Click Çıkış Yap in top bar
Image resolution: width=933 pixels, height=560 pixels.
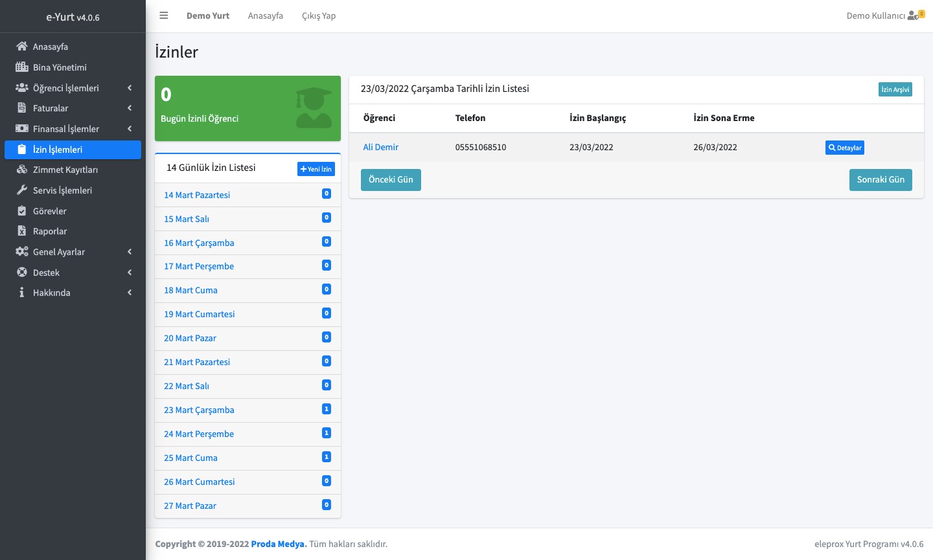point(319,16)
